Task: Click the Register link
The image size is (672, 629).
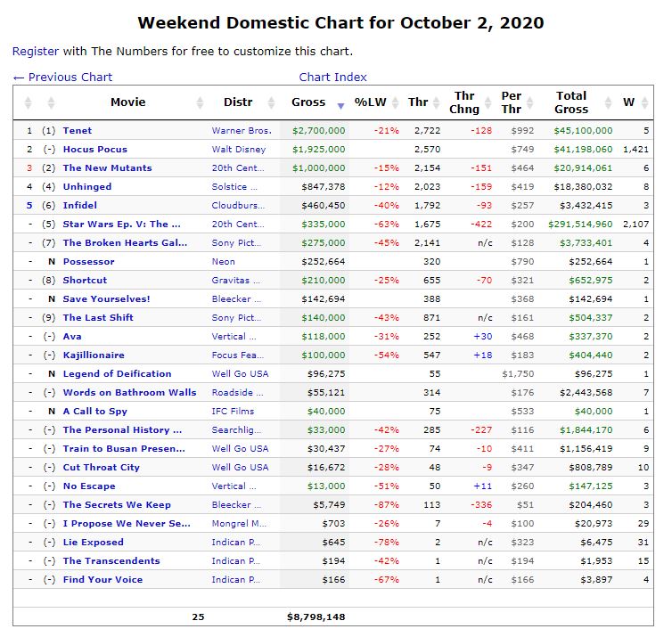Action: click(36, 51)
